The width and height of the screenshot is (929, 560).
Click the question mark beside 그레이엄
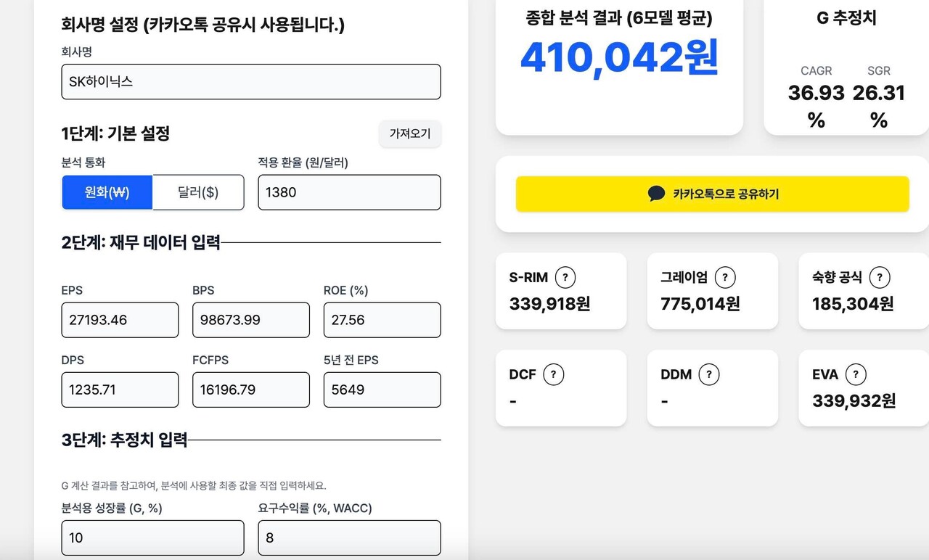tap(726, 277)
